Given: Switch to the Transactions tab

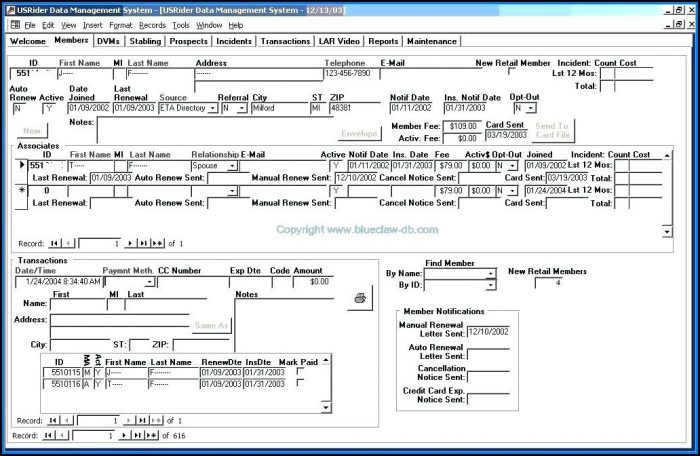Looking at the screenshot, I should 285,41.
